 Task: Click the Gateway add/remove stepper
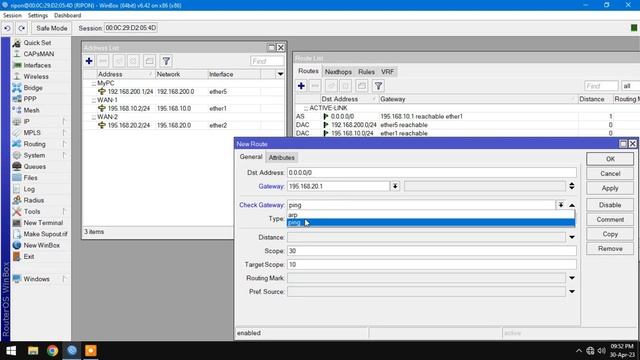[x=571, y=186]
